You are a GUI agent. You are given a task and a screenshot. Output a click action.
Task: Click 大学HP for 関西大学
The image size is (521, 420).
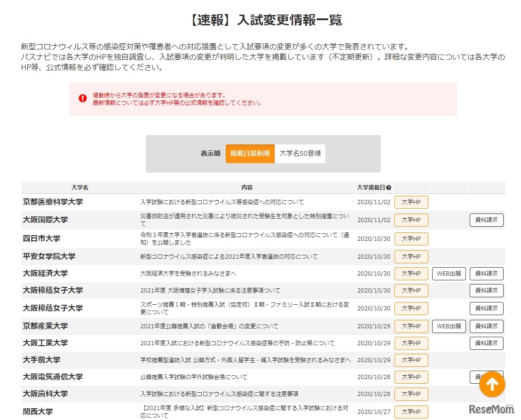pos(411,412)
